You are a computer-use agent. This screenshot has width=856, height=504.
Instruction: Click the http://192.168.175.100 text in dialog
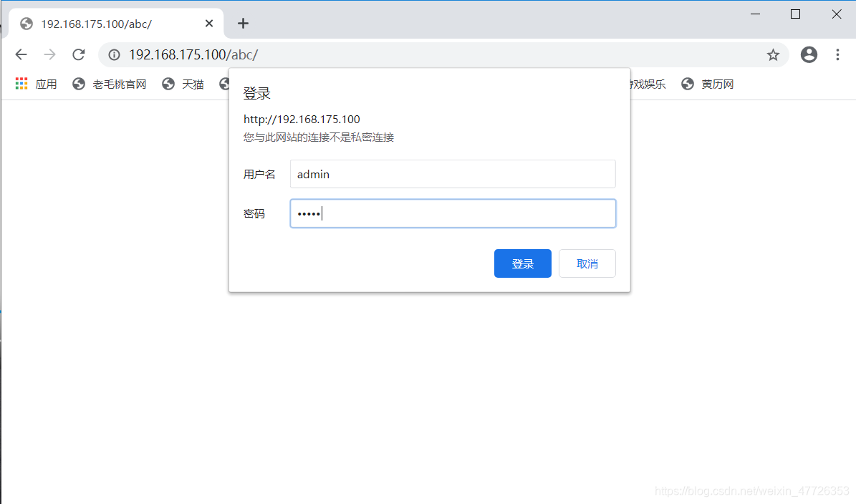point(302,119)
